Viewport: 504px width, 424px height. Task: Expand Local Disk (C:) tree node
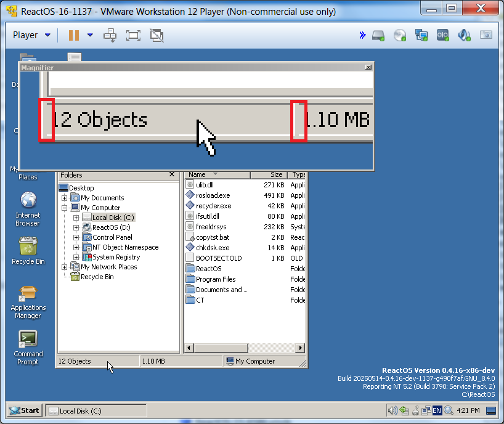tap(76, 218)
